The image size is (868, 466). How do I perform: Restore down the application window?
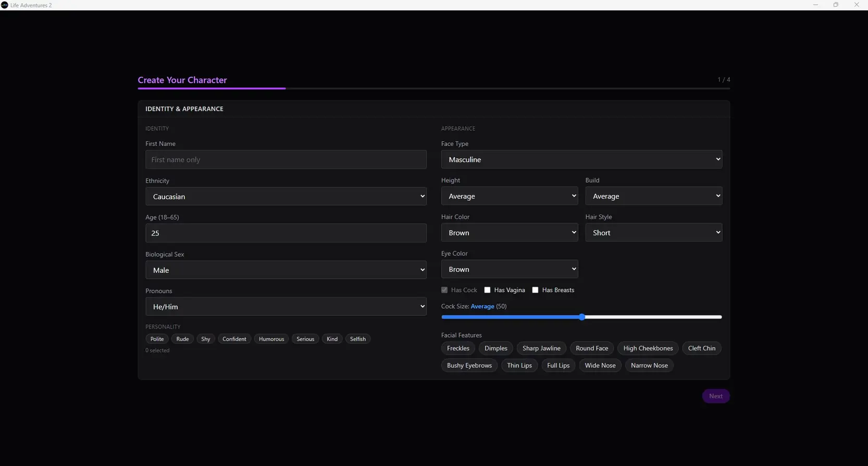(x=836, y=5)
